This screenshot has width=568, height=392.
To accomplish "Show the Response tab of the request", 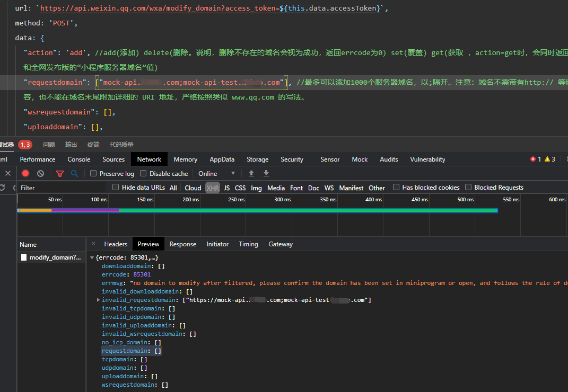I will [183, 244].
